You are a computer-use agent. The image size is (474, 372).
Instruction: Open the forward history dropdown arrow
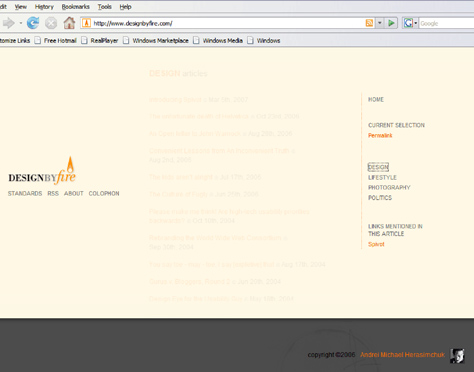[21, 23]
